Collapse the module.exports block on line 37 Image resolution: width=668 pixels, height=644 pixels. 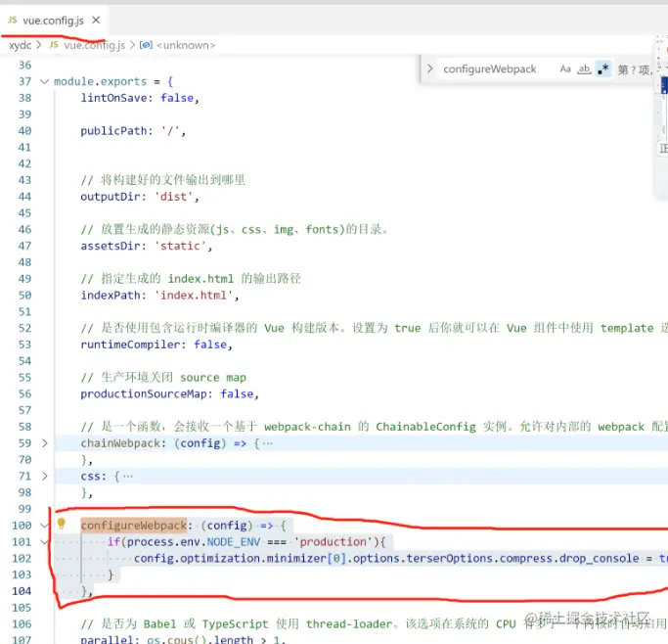44,81
